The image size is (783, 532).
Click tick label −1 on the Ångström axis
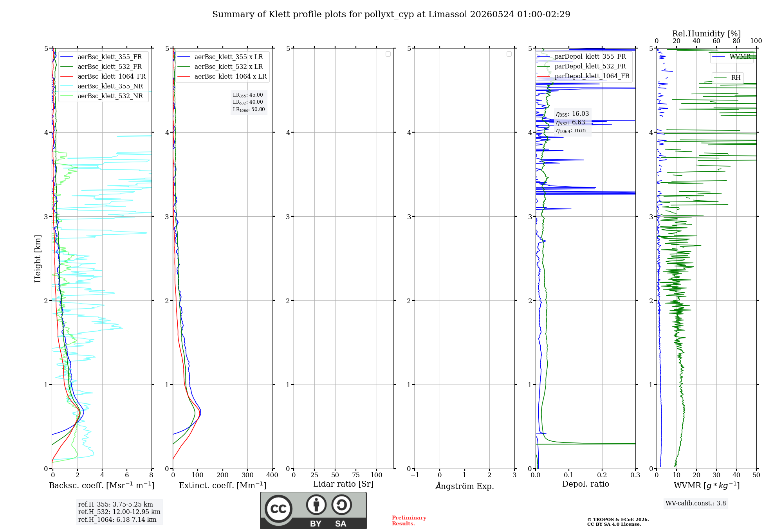click(x=415, y=475)
